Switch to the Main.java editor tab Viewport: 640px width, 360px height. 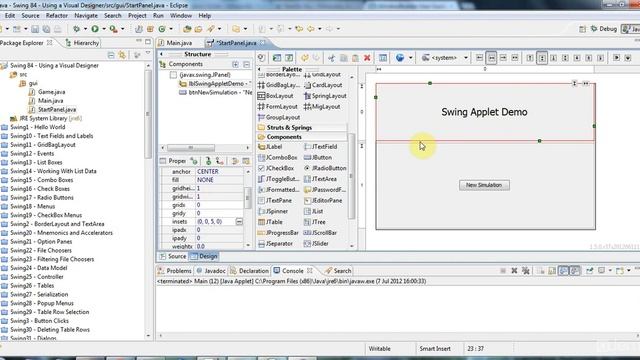[176, 43]
